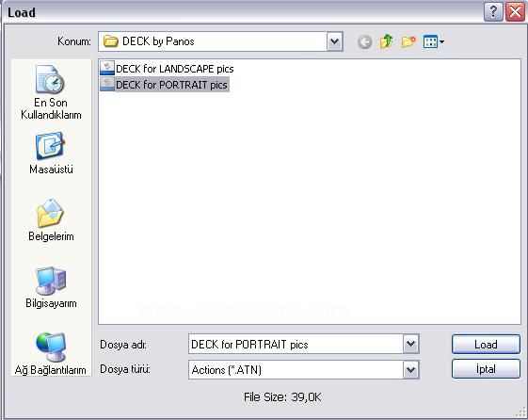The width and height of the screenshot is (528, 420).
Task: Click the Actions (*.ATN) file type box
Action: [296, 370]
